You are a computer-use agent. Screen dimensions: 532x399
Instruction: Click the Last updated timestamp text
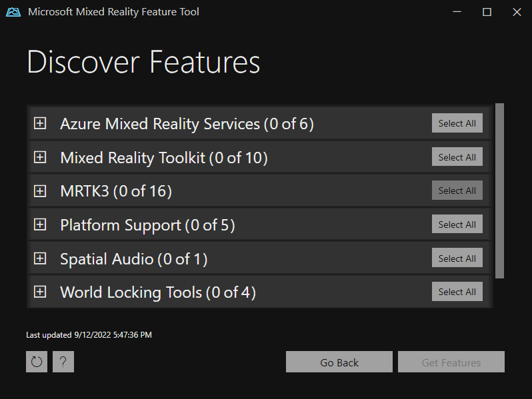click(89, 335)
